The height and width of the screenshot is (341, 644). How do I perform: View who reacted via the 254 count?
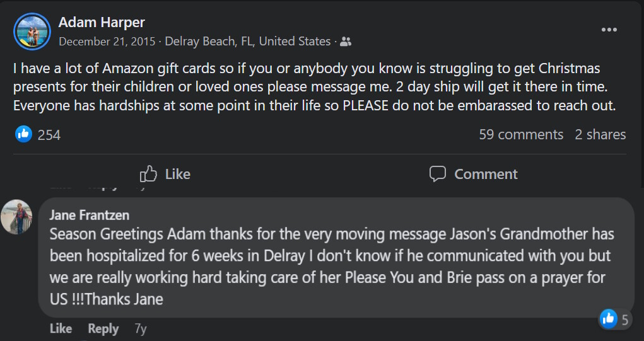49,134
